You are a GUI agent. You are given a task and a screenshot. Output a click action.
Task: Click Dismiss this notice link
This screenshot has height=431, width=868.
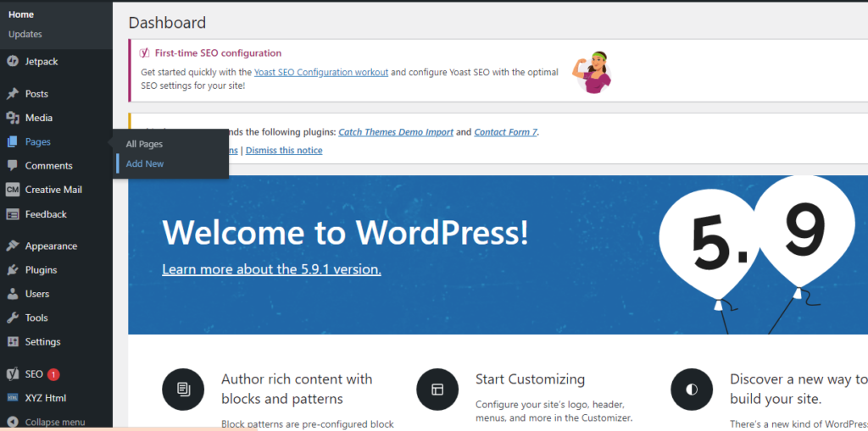pyautogui.click(x=284, y=151)
